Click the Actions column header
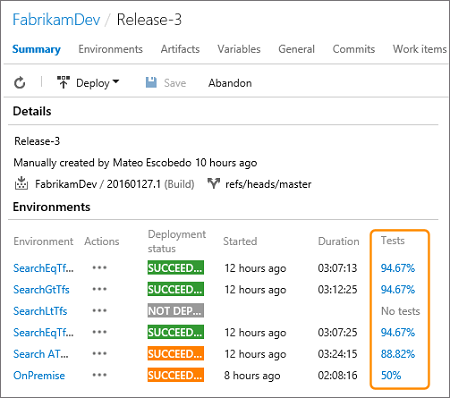Image resolution: width=450 pixels, height=398 pixels. click(x=102, y=241)
